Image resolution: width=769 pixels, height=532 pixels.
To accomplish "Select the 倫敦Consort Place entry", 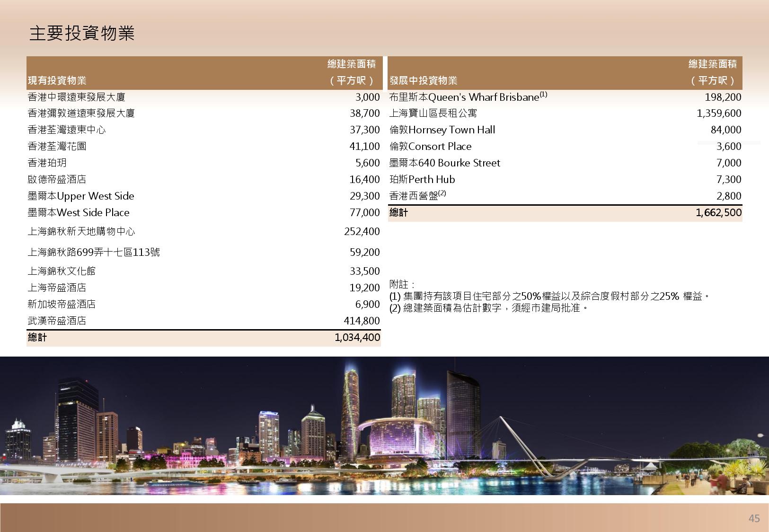I will (x=430, y=147).
